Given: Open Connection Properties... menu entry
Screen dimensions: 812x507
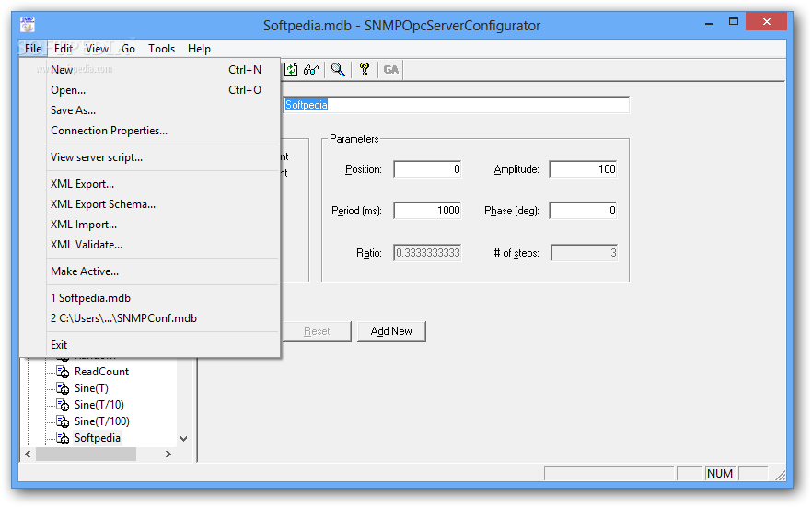Looking at the screenshot, I should [150, 131].
